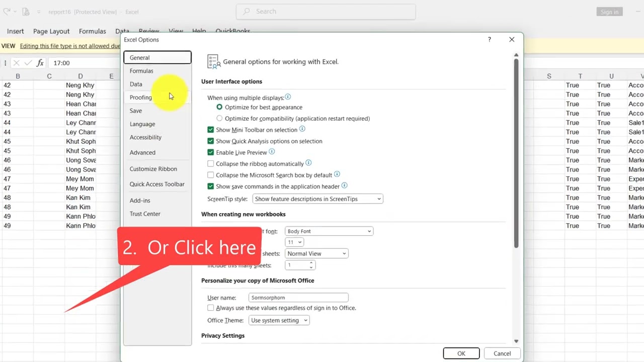Select column D header in the worksheet
The width and height of the screenshot is (644, 362).
tap(80, 76)
